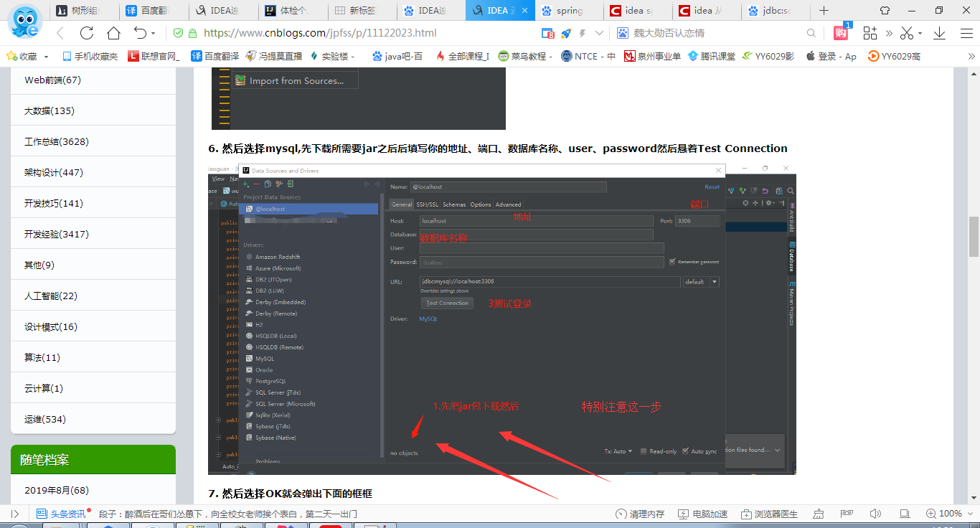Click the skin shirt icon in title bar
Image resolution: width=980 pixels, height=528 pixels.
pyautogui.click(x=885, y=11)
